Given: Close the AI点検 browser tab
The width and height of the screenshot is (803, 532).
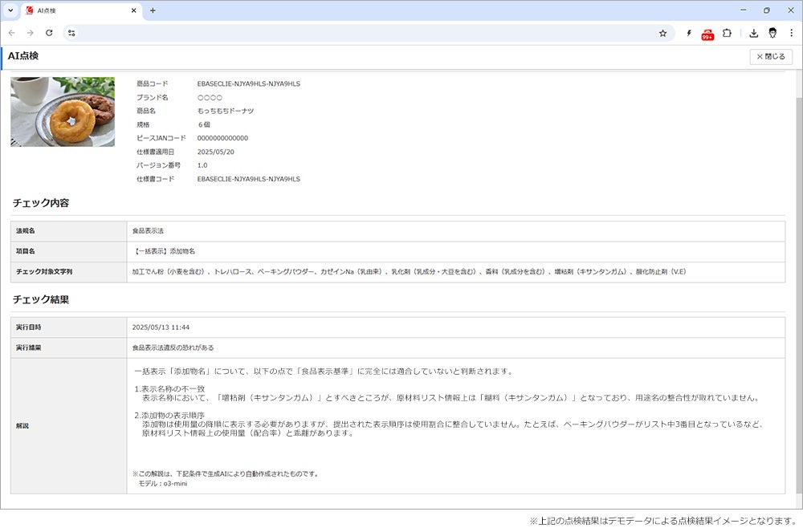Looking at the screenshot, I should coord(133,10).
